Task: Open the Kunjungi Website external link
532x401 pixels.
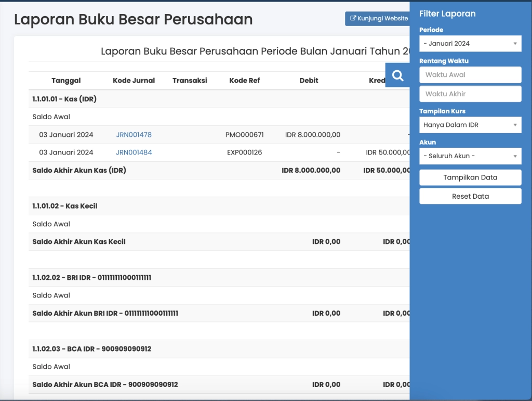Action: [378, 19]
